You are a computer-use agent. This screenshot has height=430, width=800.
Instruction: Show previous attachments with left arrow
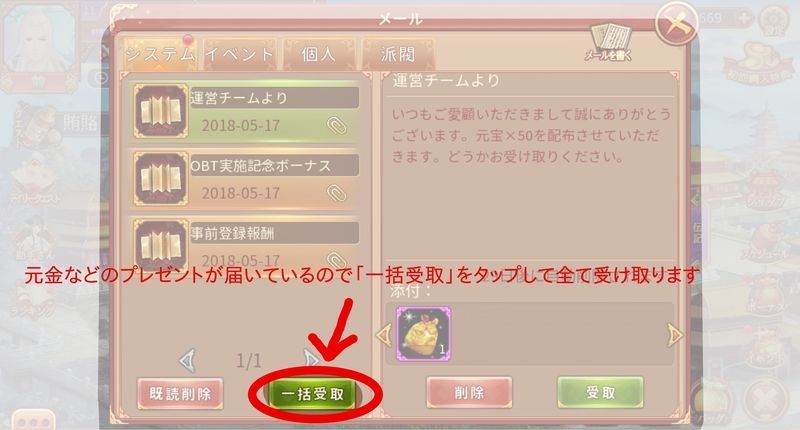pos(383,335)
